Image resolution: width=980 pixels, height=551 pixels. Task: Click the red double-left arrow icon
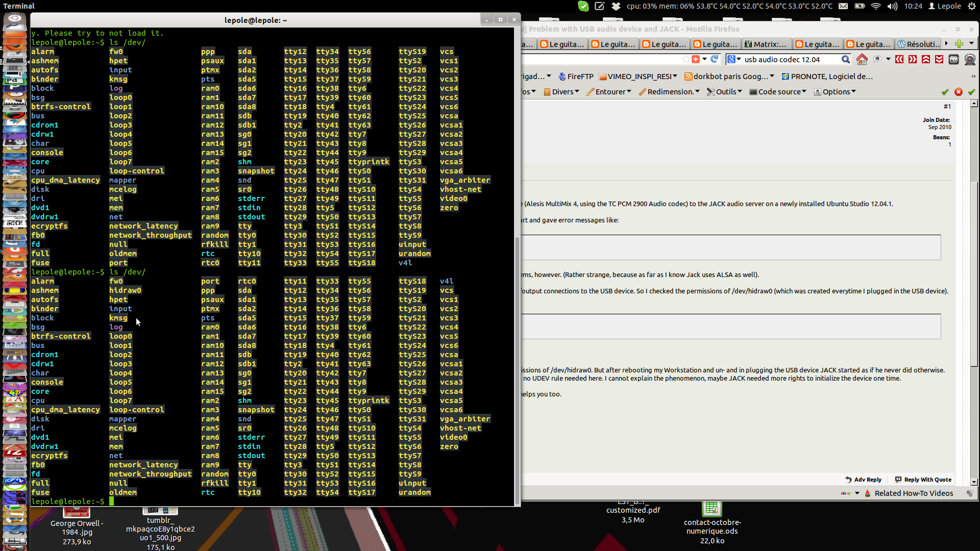(x=899, y=60)
